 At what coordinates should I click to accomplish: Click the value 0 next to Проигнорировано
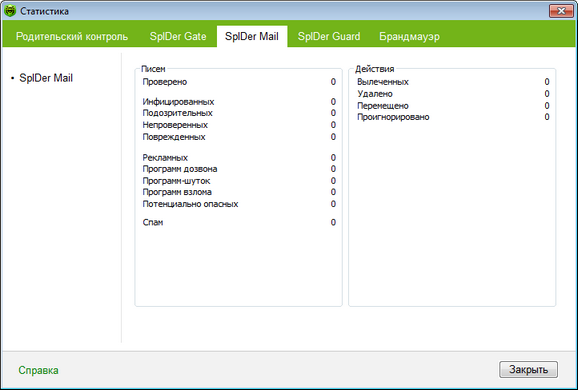click(547, 117)
